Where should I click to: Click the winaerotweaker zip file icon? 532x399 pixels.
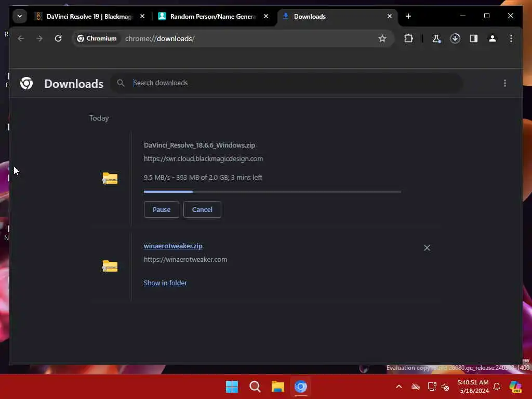(110, 267)
